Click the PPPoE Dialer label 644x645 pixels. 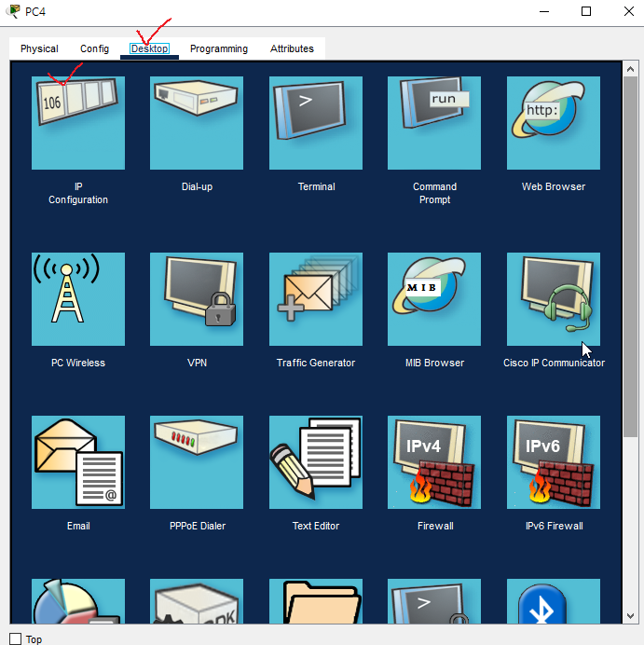click(x=198, y=526)
